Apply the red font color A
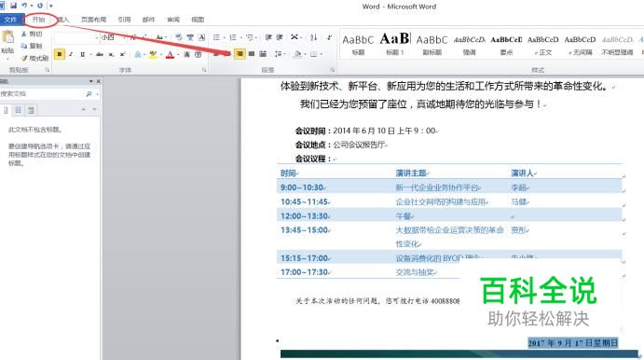Image resolution: width=644 pixels, height=360 pixels. click(x=170, y=54)
